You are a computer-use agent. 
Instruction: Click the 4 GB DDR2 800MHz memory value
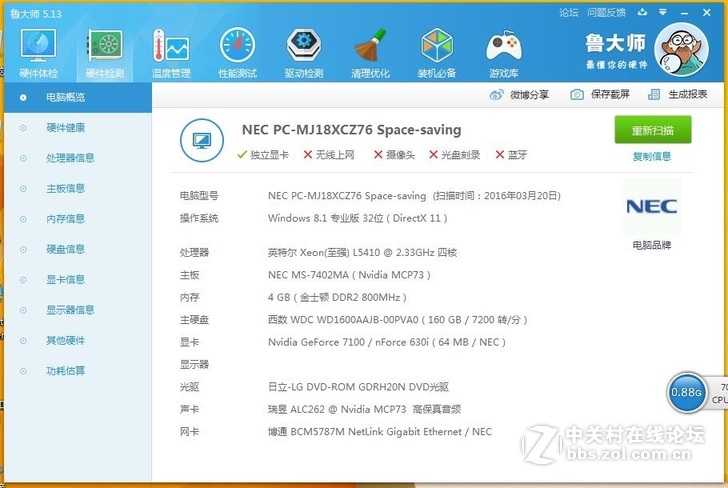[x=337, y=297]
